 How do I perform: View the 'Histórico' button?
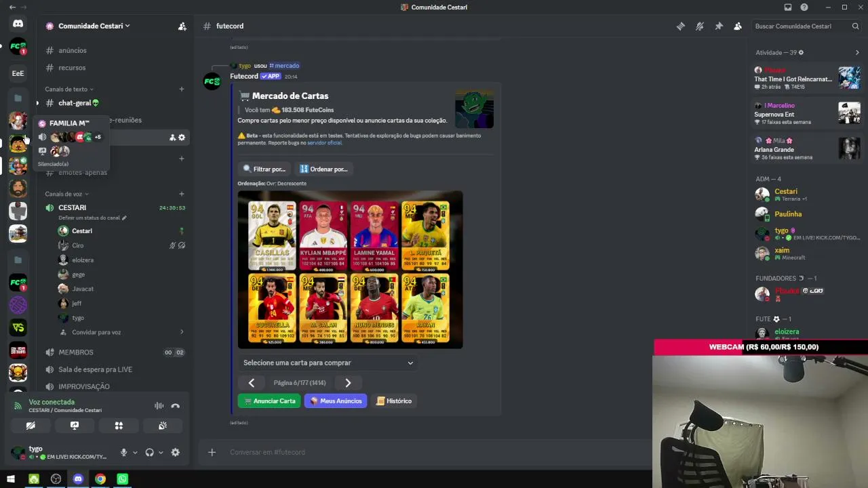click(x=393, y=401)
